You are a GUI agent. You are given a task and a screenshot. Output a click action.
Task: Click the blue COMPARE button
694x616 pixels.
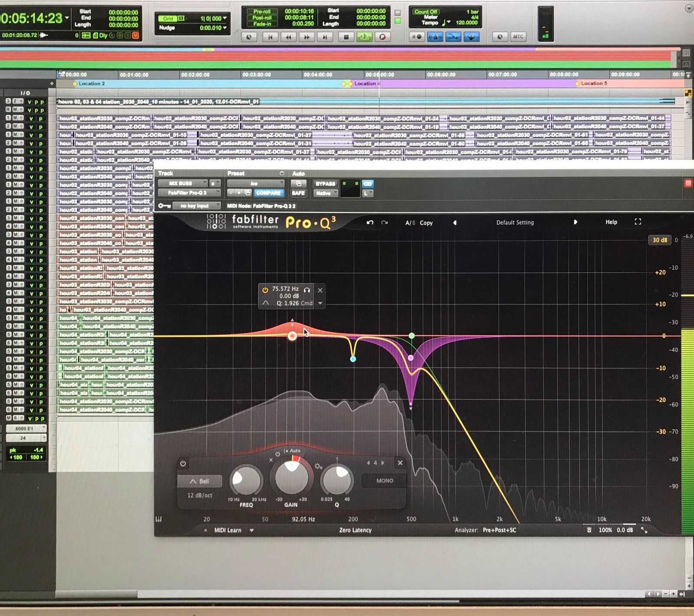click(268, 193)
